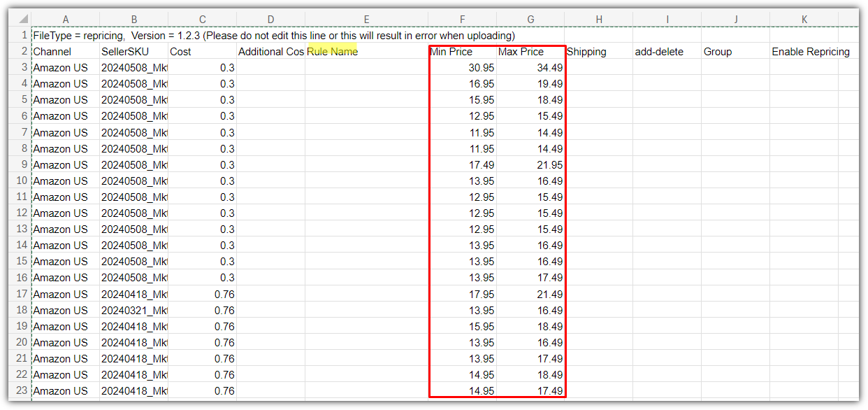Select column K header

804,20
